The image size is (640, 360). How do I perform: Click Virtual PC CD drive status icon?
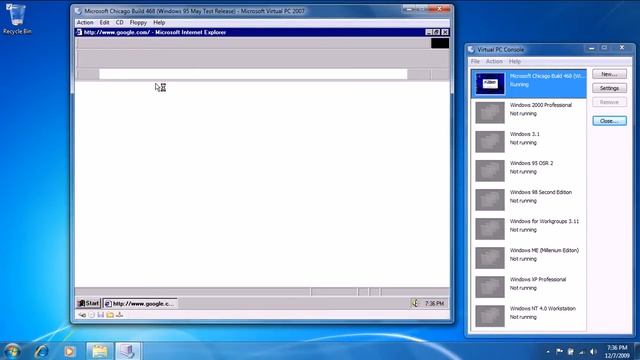91,315
